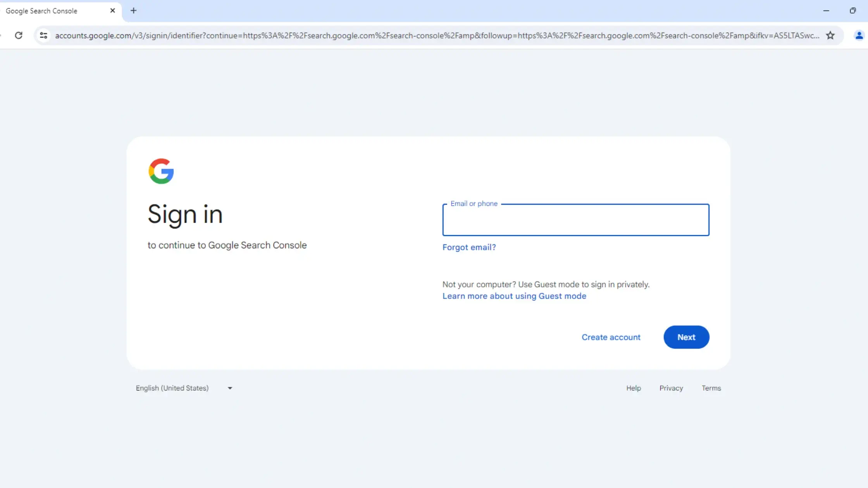Click the Google 'G' logo icon
868x488 pixels.
point(162,171)
